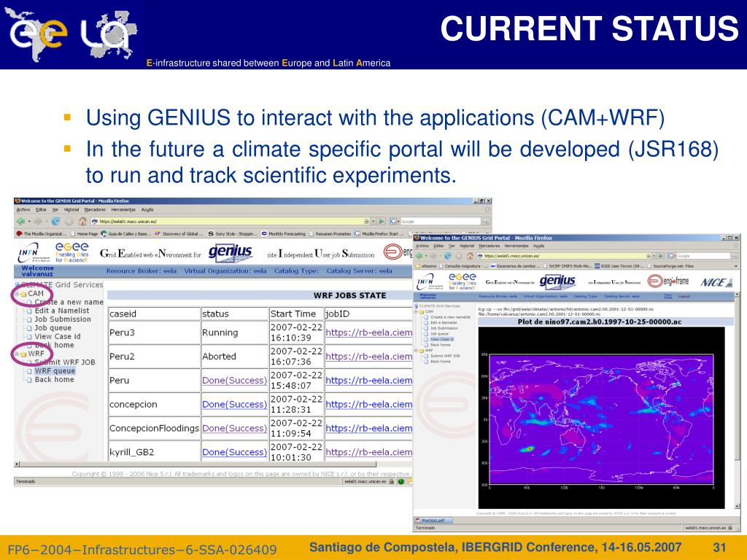The image size is (747, 560).
Task: Click the Google search box in the plot window
Action: pyautogui.click(x=704, y=256)
